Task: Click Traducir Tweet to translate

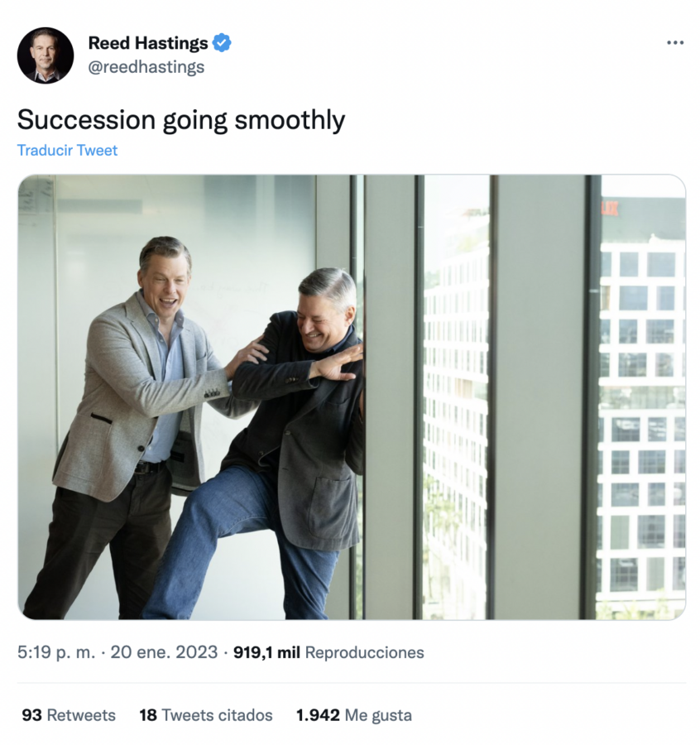Action: pyautogui.click(x=68, y=150)
